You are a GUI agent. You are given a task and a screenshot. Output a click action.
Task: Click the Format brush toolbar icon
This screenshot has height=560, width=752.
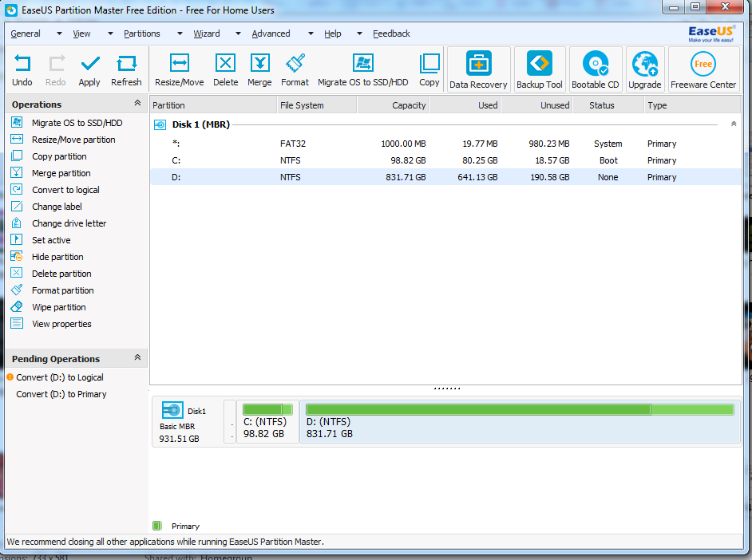(295, 63)
